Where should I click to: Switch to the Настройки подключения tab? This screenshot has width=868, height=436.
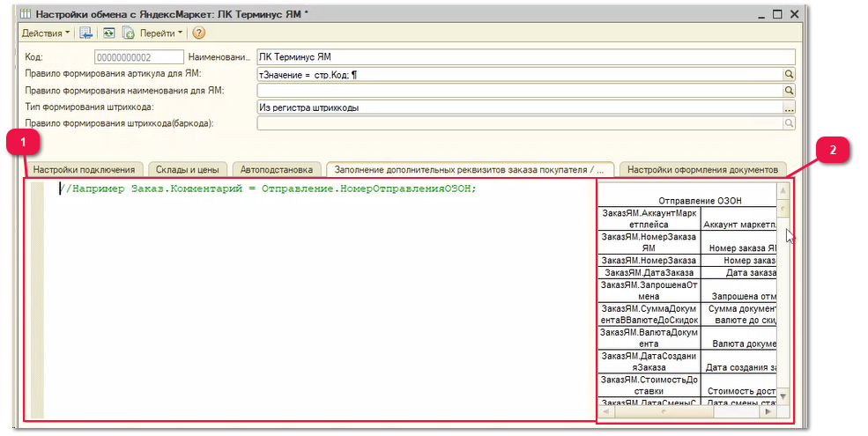point(84,170)
